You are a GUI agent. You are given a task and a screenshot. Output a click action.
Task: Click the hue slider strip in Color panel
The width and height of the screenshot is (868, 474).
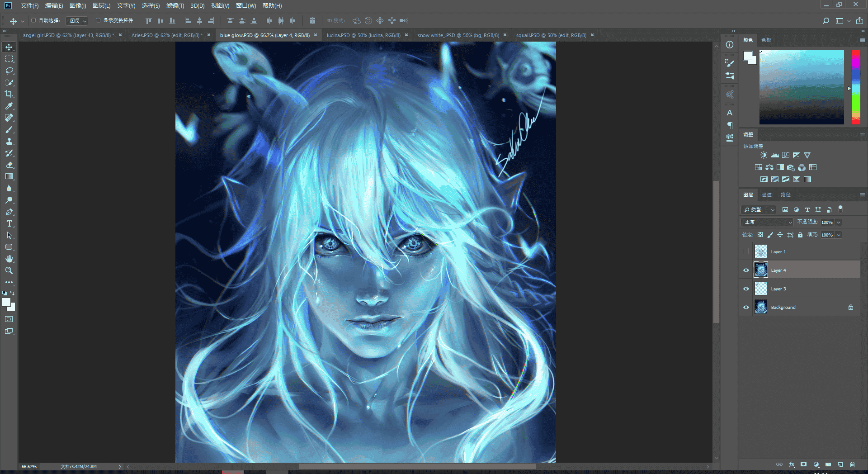(x=856, y=87)
